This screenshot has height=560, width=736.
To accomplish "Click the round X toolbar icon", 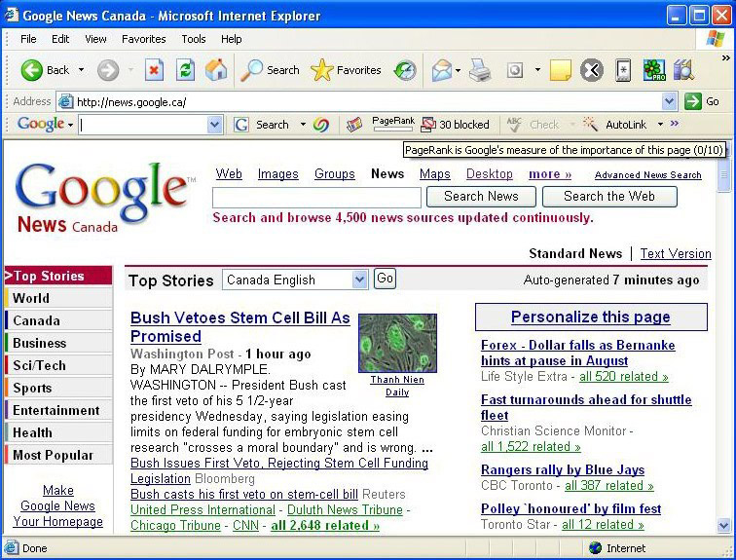I will click(592, 70).
